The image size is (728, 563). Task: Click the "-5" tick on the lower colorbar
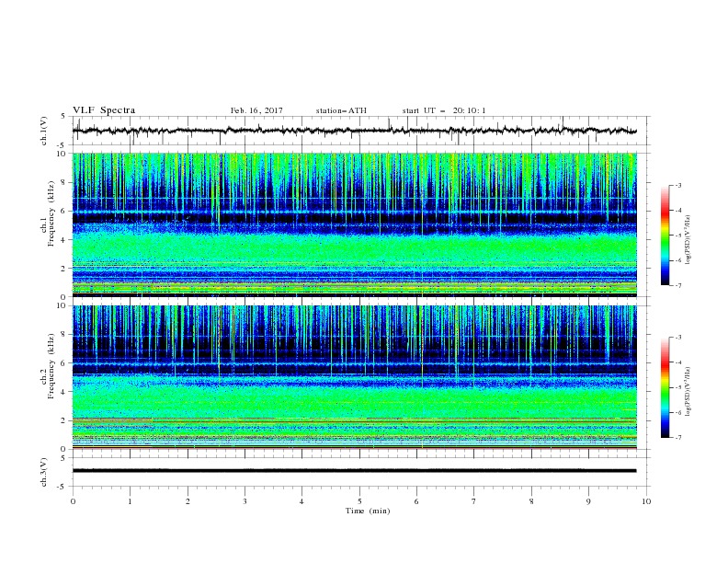677,387
